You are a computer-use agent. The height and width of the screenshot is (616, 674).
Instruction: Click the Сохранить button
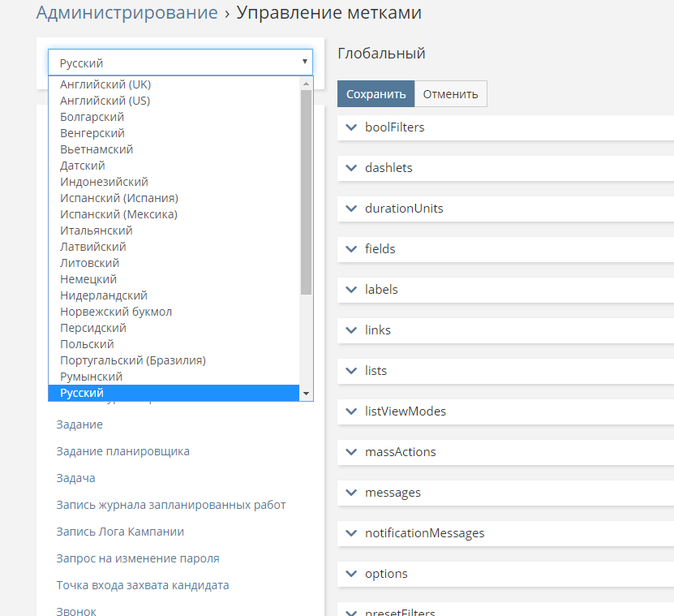pyautogui.click(x=376, y=94)
